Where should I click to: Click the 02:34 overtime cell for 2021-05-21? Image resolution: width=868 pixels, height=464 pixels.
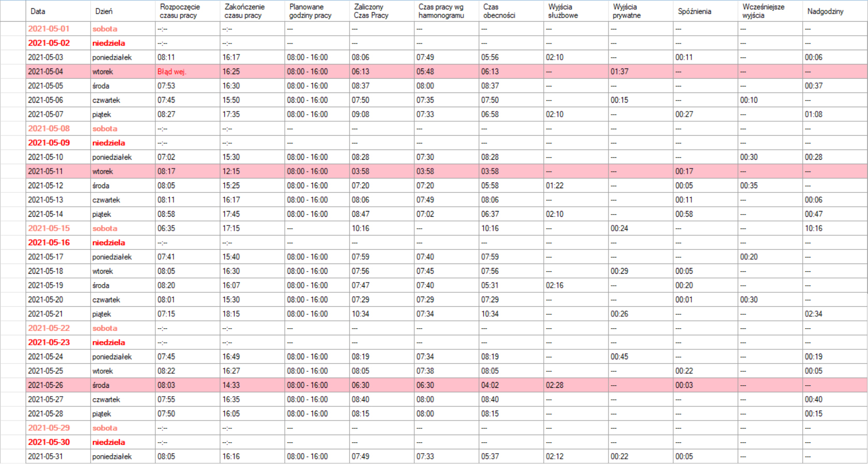pyautogui.click(x=834, y=314)
